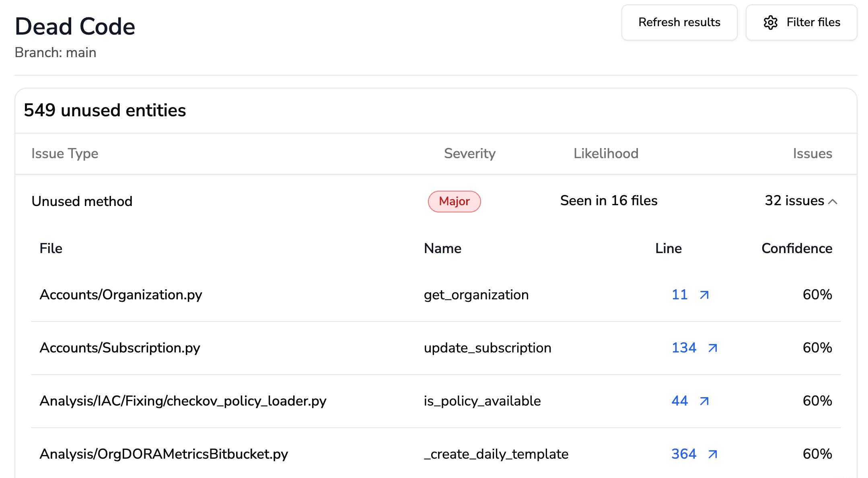This screenshot has width=868, height=478.
Task: Click the Major severity badge
Action: (x=454, y=201)
